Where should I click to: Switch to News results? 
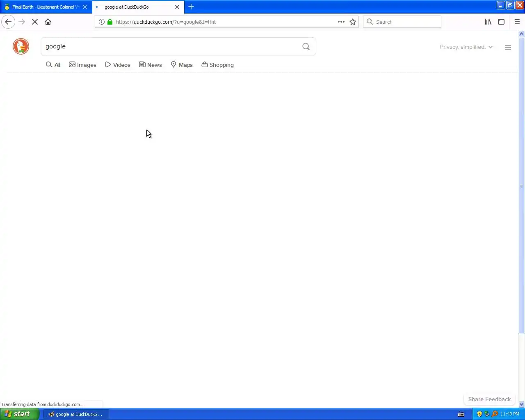tap(151, 65)
